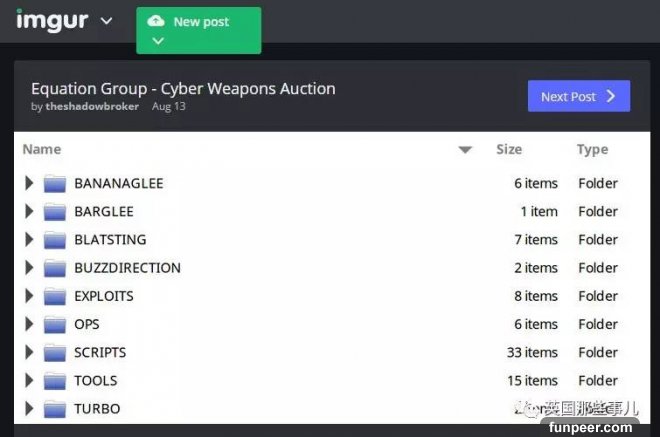Screen dimensions: 660x437
Task: Expand the BARGLEE folder tree arrow
Action: [x=29, y=211]
